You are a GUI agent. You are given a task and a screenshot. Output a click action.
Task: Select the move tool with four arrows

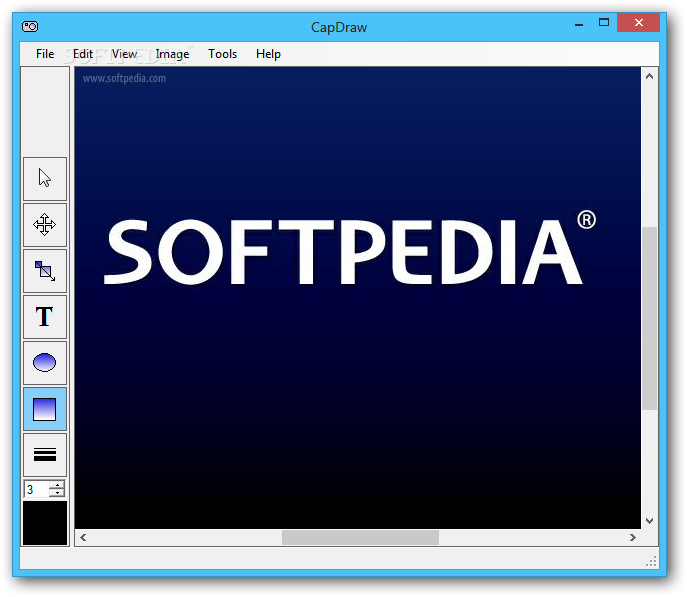pyautogui.click(x=45, y=225)
